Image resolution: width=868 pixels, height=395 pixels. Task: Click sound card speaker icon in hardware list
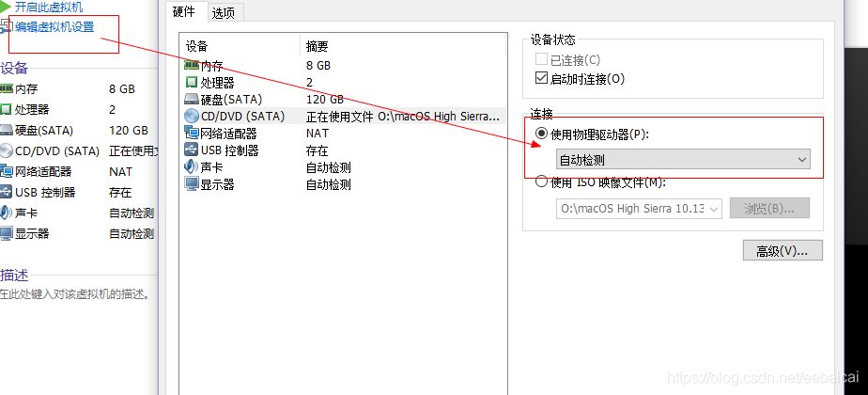tap(192, 166)
